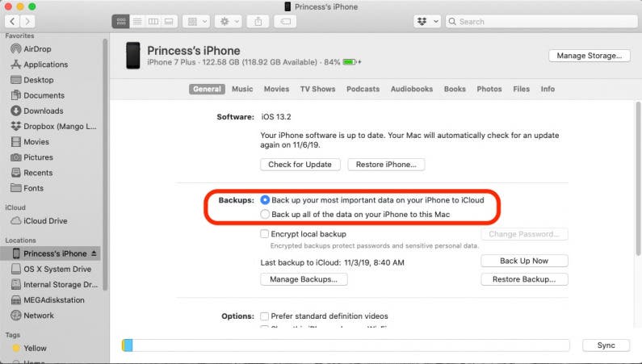This screenshot has width=642, height=364.
Task: Switch to list view in toolbar
Action: (136, 21)
